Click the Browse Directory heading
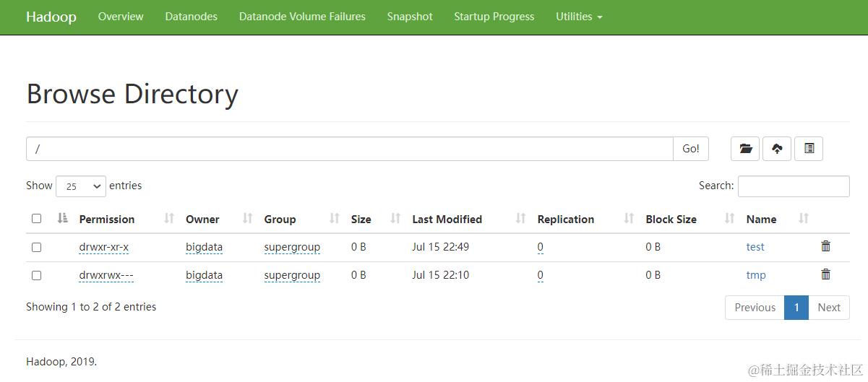The width and height of the screenshot is (868, 382). (132, 94)
